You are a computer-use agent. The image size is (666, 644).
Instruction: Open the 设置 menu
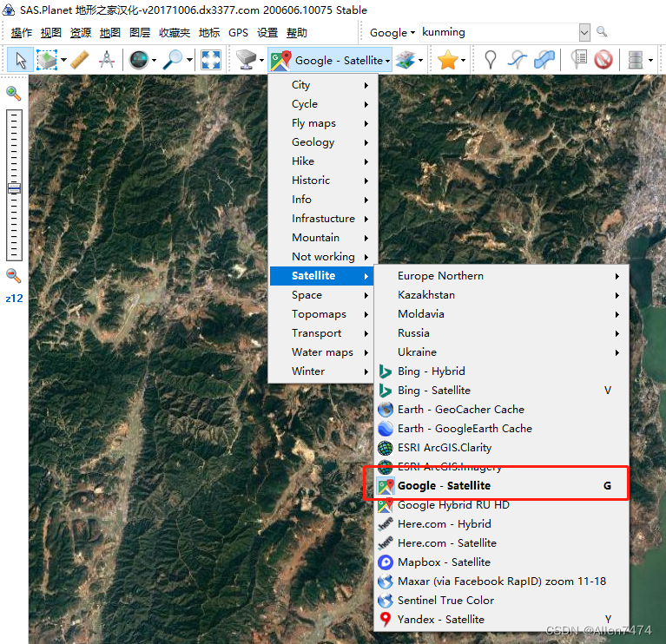coord(267,33)
